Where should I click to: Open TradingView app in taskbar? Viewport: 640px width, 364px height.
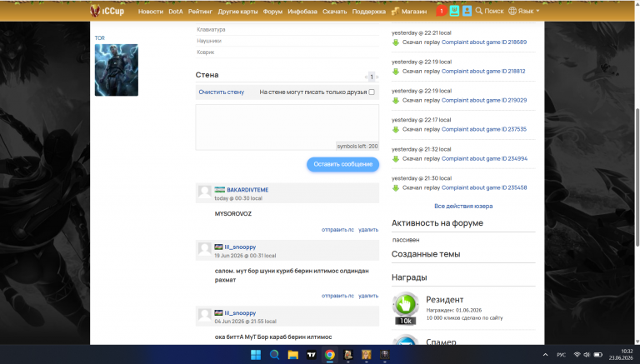312,355
